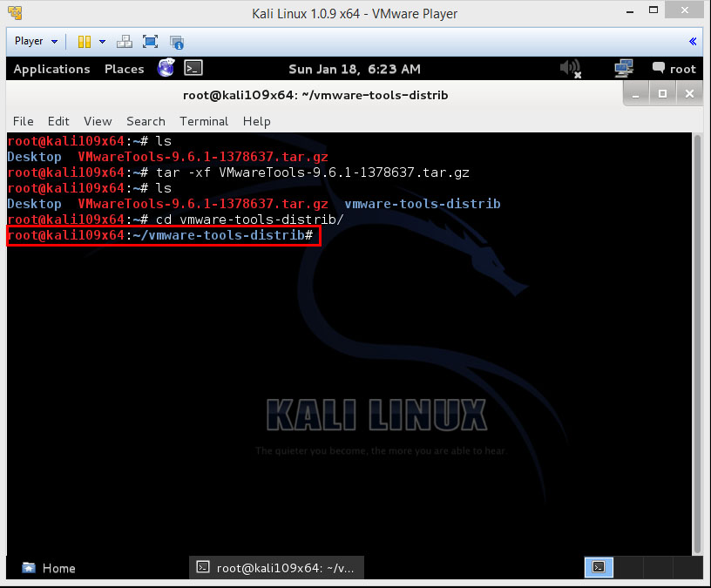Image resolution: width=711 pixels, height=588 pixels.
Task: Open the terminal View menu
Action: tap(98, 121)
